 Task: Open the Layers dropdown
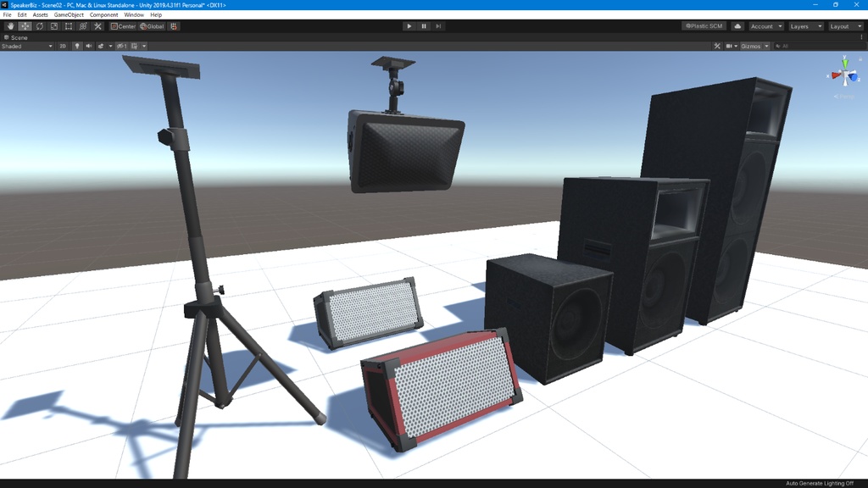coord(806,26)
